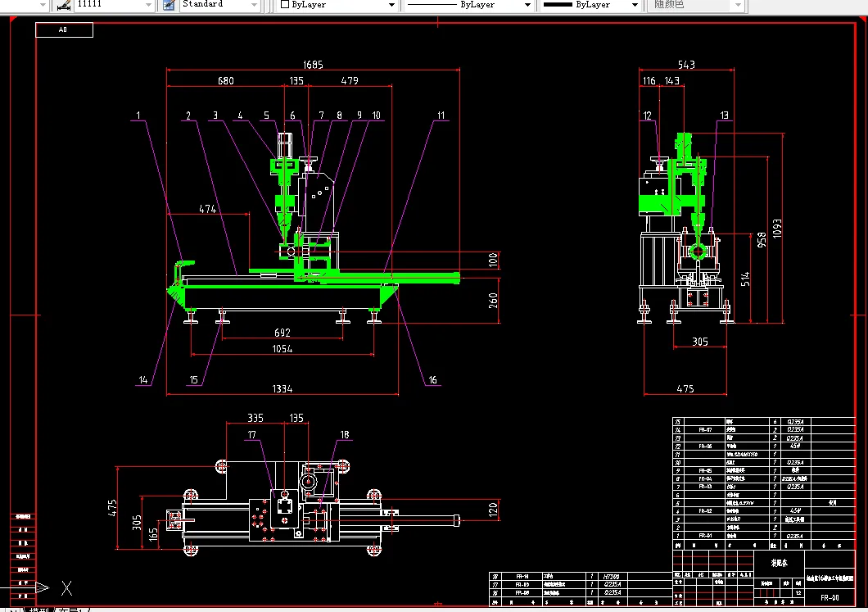Select the 165 dimension text
The height and width of the screenshot is (612, 868).
153,534
